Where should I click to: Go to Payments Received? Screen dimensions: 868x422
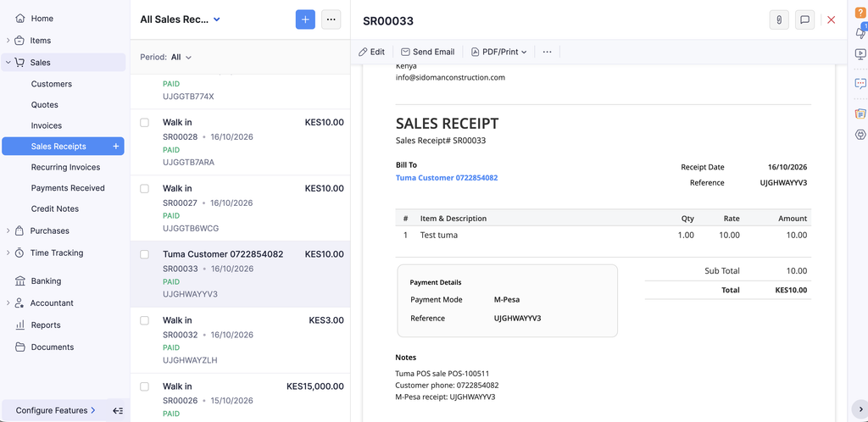[68, 188]
